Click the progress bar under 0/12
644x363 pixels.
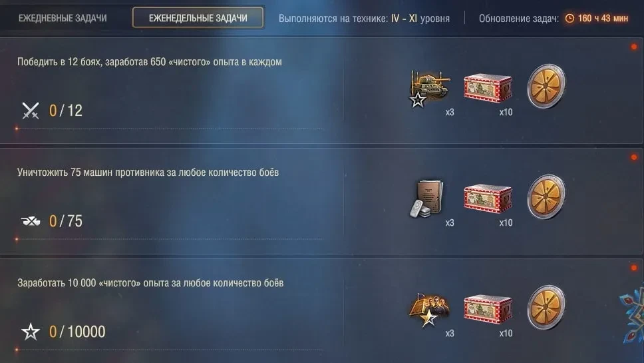coord(169,129)
